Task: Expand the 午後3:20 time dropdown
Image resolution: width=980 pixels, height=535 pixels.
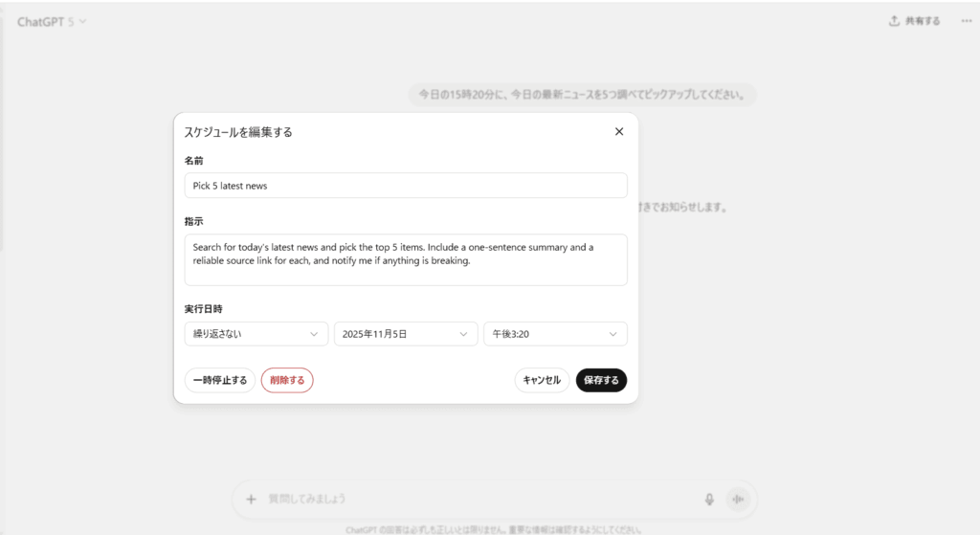Action: pyautogui.click(x=555, y=334)
